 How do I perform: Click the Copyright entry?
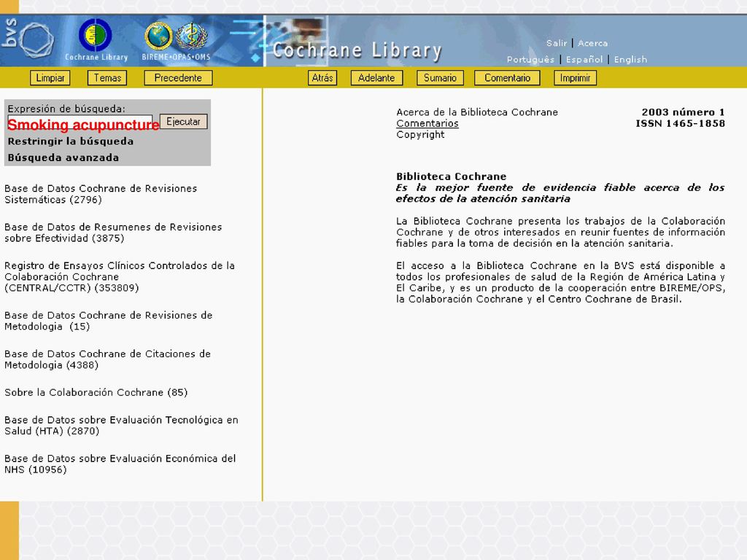tap(420, 135)
